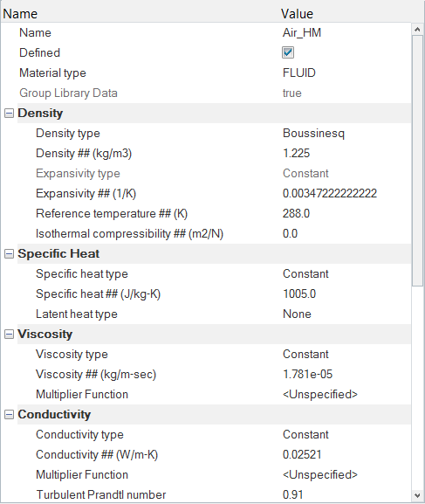Open the Specific heat type Constant value
425x504 pixels.
[x=305, y=274]
